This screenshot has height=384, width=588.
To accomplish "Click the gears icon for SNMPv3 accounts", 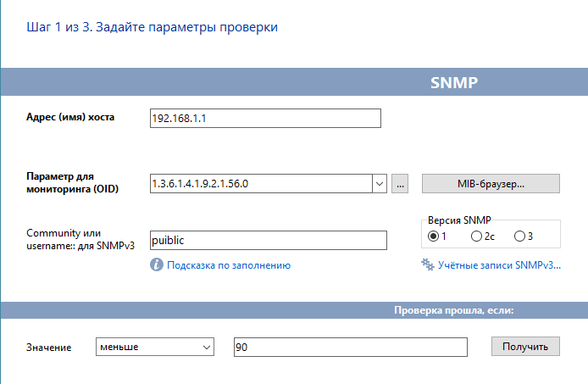I will pyautogui.click(x=428, y=264).
